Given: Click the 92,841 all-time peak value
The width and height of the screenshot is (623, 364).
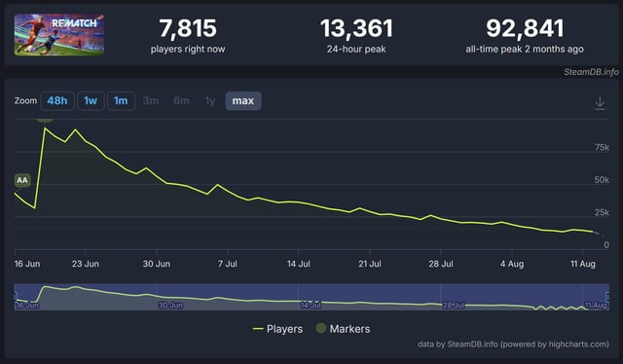Looking at the screenshot, I should pyautogui.click(x=525, y=28).
